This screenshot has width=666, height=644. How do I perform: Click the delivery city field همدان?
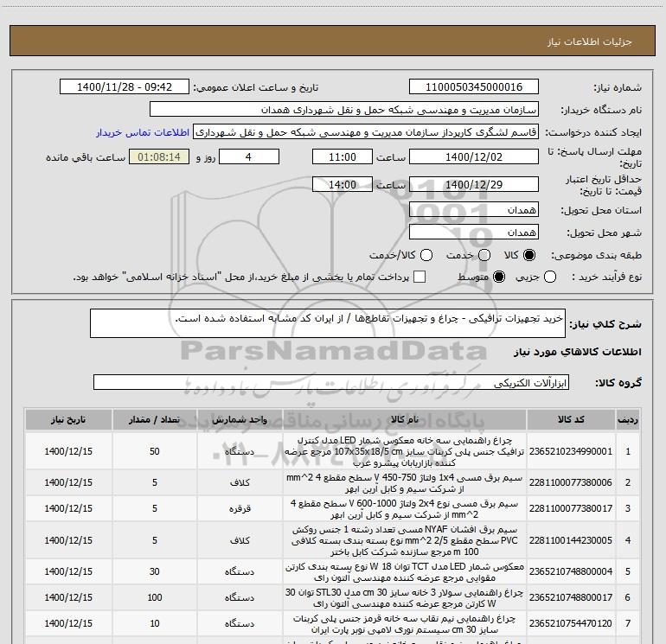coord(474,232)
